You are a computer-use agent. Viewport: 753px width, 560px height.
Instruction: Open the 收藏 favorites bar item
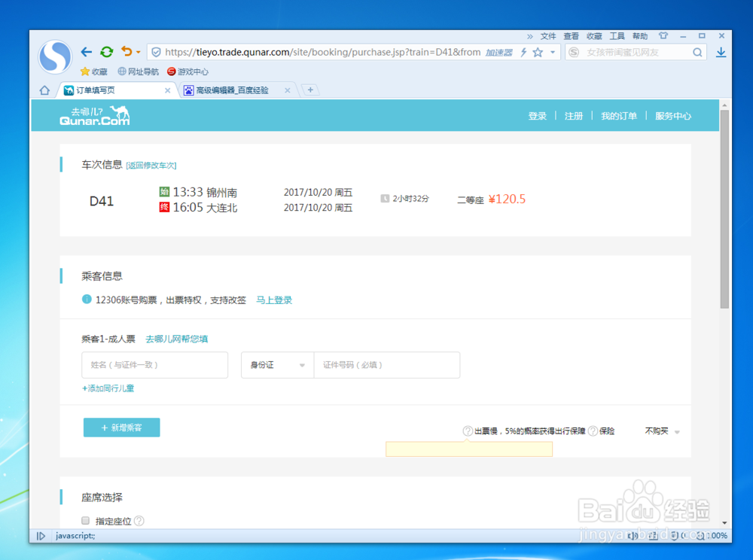tap(94, 72)
